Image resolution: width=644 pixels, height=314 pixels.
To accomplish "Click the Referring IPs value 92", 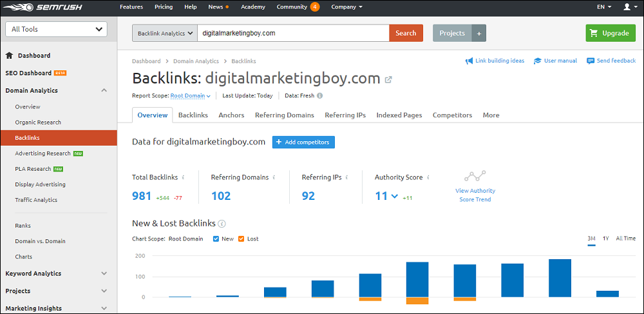I will tap(308, 197).
